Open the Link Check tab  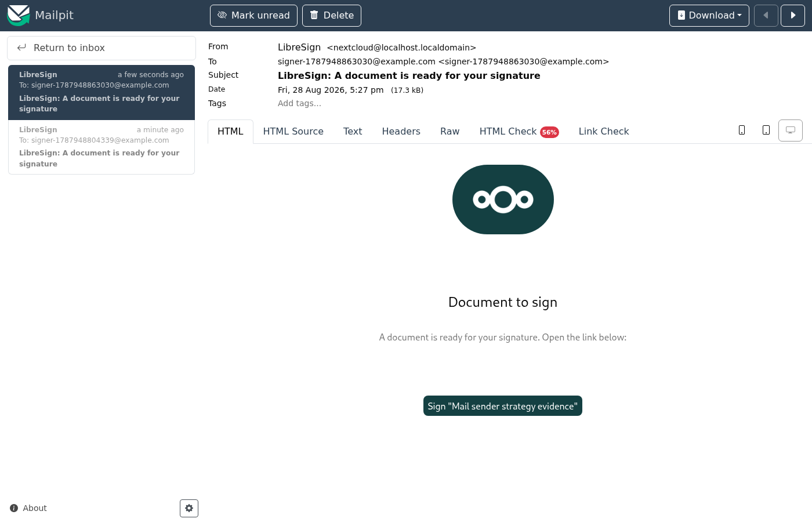coord(604,132)
